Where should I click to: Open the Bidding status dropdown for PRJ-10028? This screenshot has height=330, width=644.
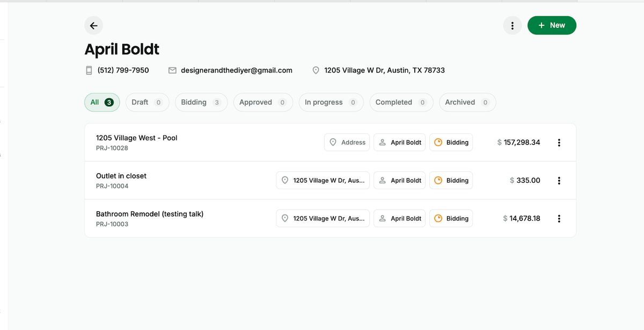[x=451, y=142]
